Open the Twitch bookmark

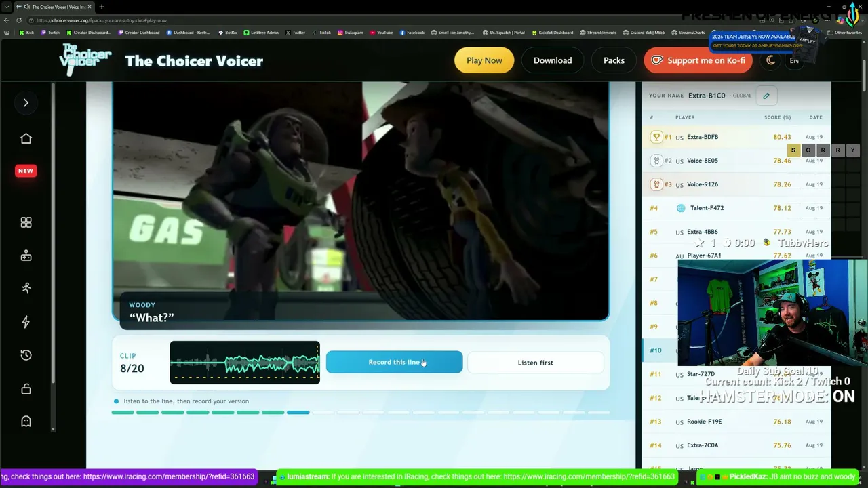(x=50, y=33)
